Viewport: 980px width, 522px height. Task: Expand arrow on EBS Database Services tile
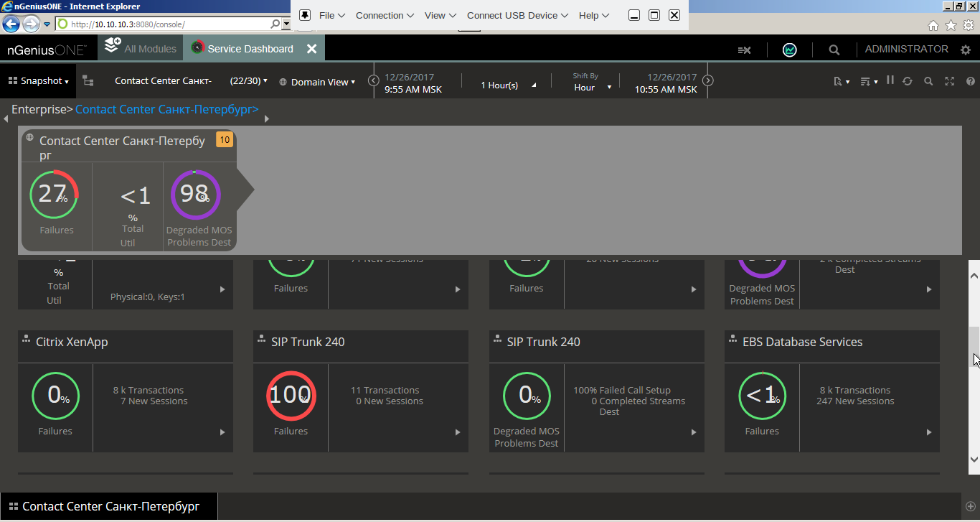click(929, 432)
